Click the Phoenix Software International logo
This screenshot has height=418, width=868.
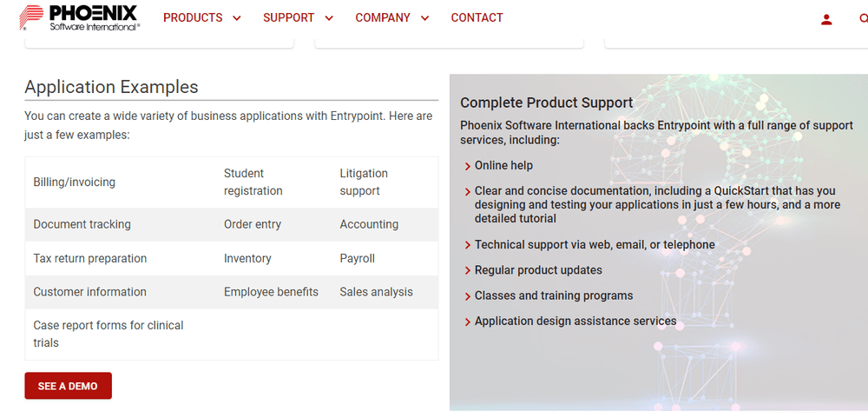click(79, 17)
